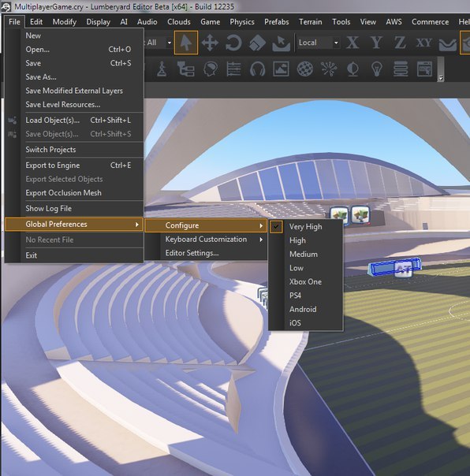Image resolution: width=470 pixels, height=476 pixels.
Task: Toggle the XY plane axis constraint
Action: (423, 43)
